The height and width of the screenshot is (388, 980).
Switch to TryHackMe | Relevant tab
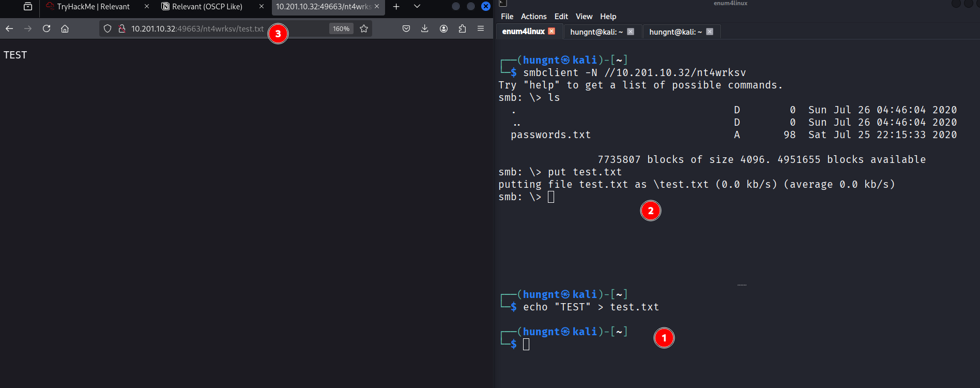93,7
